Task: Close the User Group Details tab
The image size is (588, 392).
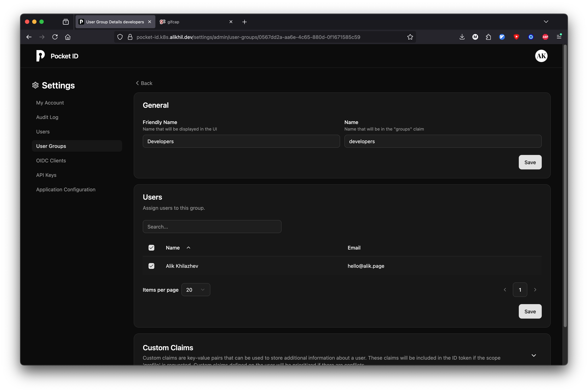Action: [150, 22]
